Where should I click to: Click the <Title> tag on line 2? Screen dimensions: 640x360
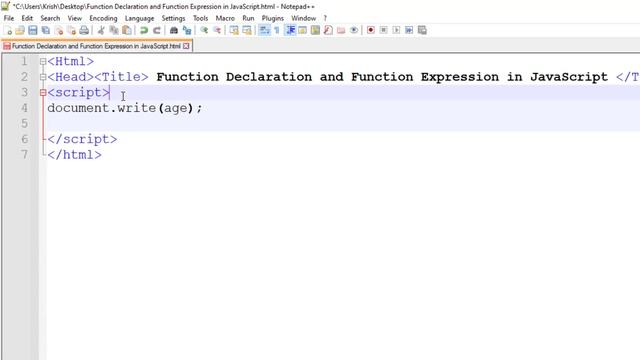click(121, 77)
